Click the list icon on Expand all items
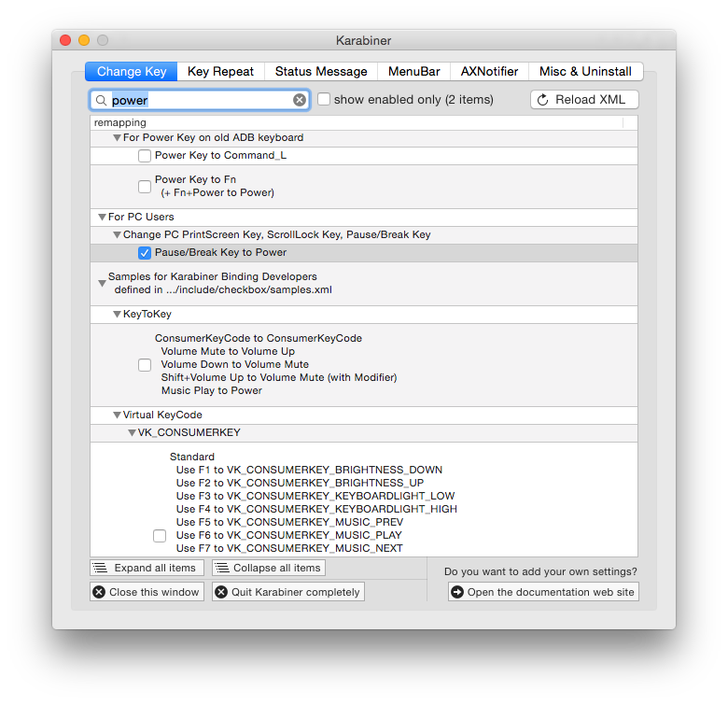 pyautogui.click(x=100, y=568)
